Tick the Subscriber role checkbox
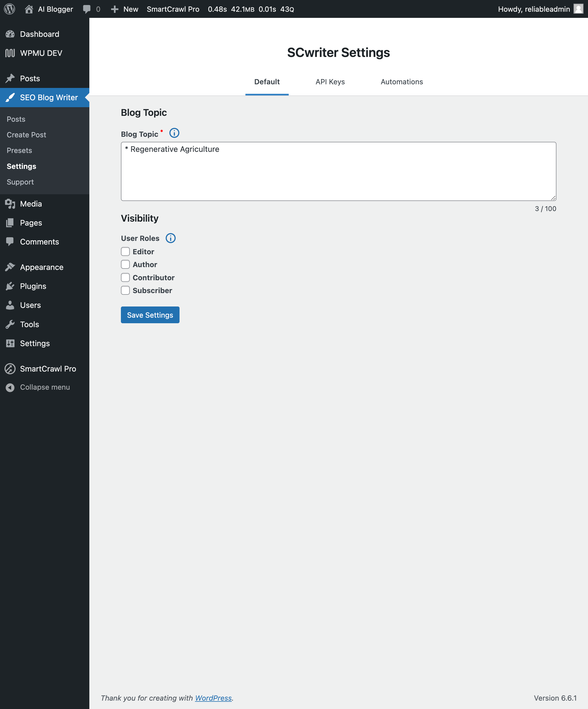Image resolution: width=588 pixels, height=709 pixels. click(x=125, y=290)
